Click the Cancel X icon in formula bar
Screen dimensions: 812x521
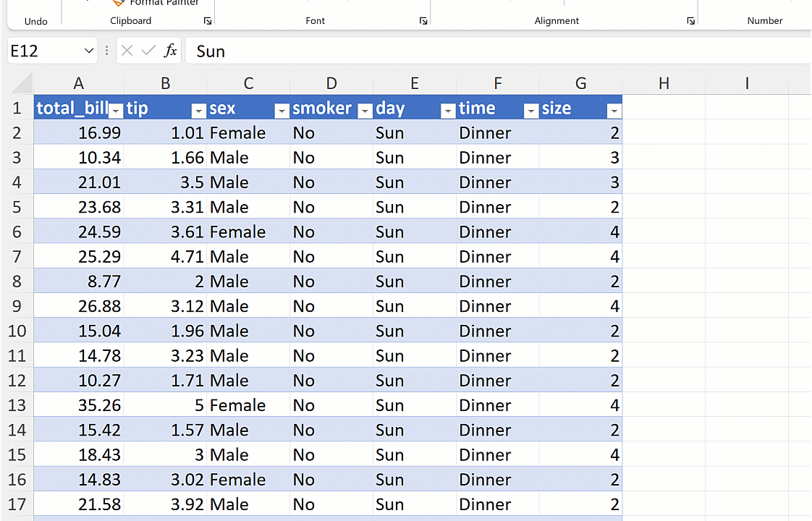tap(127, 51)
